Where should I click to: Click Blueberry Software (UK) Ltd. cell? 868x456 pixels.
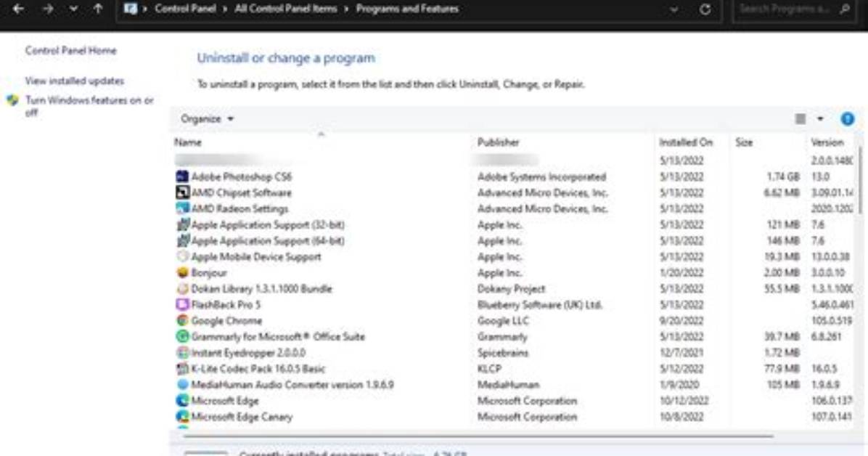[540, 305]
